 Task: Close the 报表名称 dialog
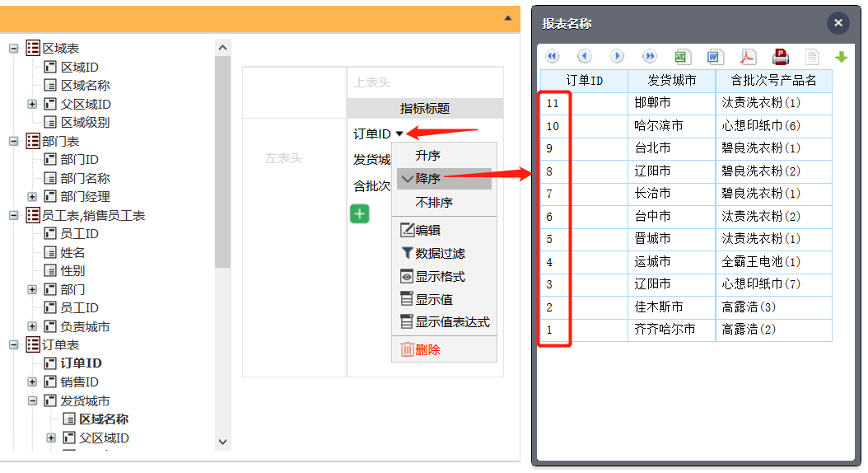click(x=838, y=23)
